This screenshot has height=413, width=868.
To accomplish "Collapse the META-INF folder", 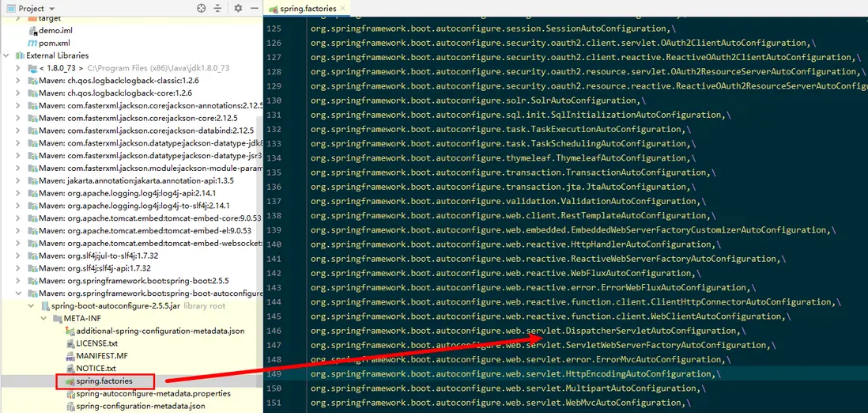I will 44,318.
